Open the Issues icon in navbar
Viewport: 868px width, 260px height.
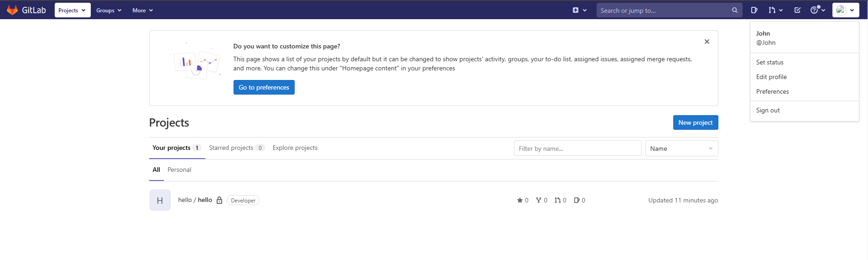(x=754, y=10)
